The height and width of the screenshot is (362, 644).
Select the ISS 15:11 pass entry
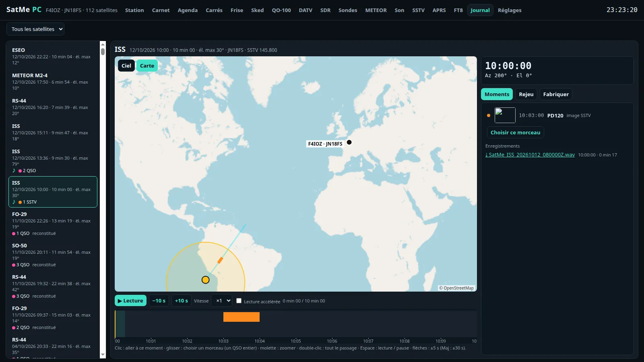click(x=53, y=132)
